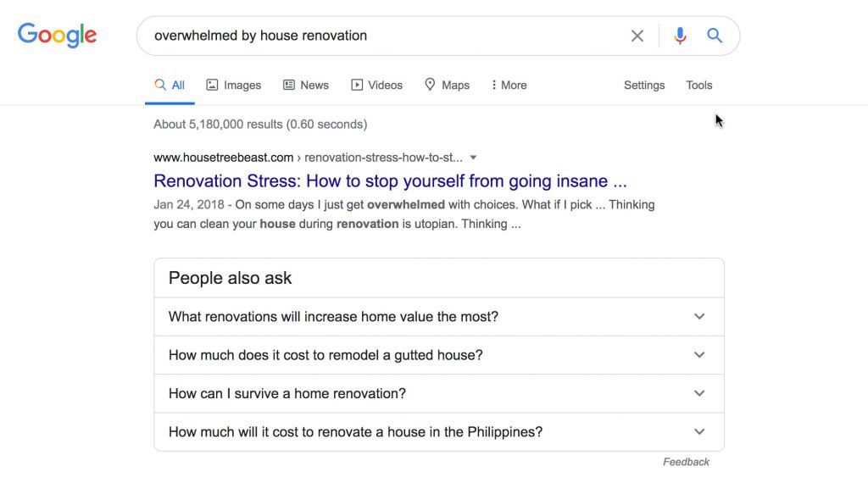Open the More options menu
The height and width of the screenshot is (483, 868).
click(509, 85)
